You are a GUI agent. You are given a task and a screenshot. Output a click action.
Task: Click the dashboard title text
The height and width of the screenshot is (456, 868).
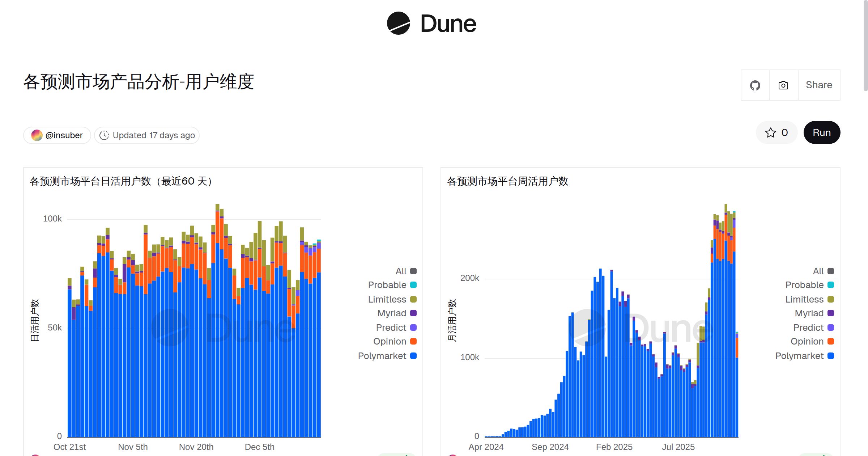139,83
